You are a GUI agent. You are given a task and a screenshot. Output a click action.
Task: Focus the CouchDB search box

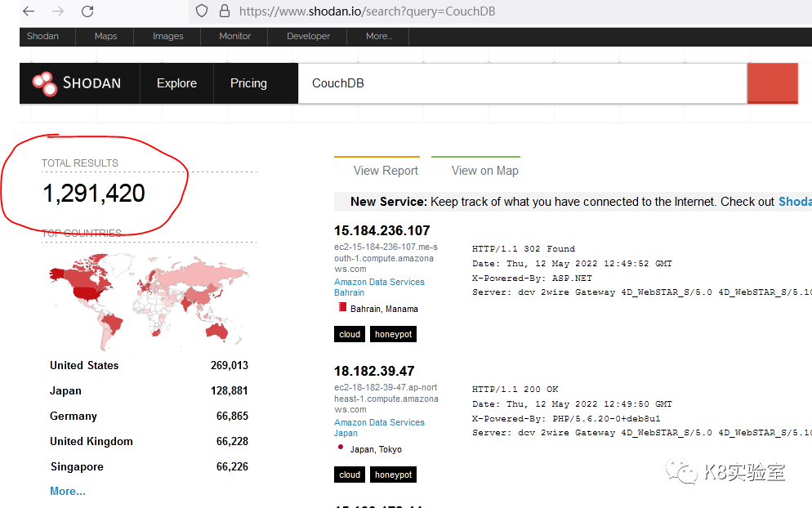coord(523,83)
